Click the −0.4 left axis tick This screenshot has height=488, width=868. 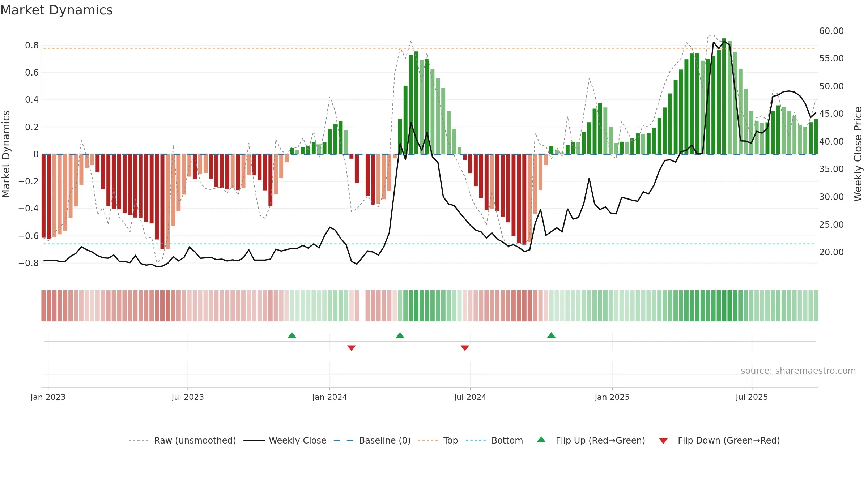29,208
